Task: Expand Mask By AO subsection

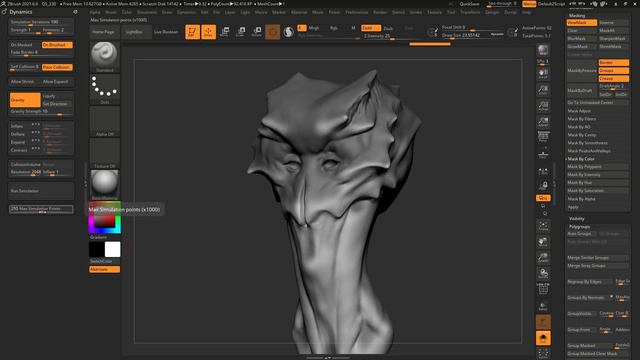Action: pos(579,127)
